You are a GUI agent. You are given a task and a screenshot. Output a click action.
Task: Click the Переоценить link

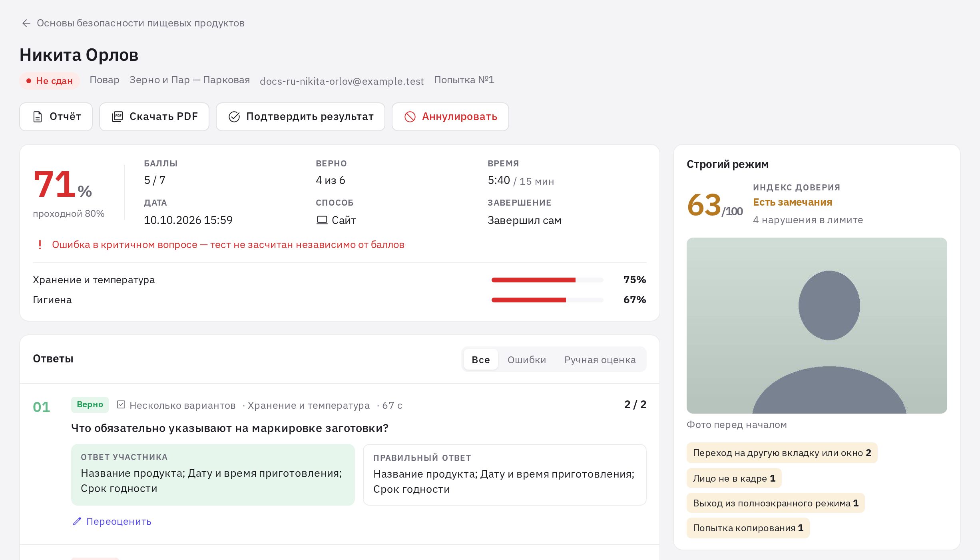pyautogui.click(x=112, y=522)
